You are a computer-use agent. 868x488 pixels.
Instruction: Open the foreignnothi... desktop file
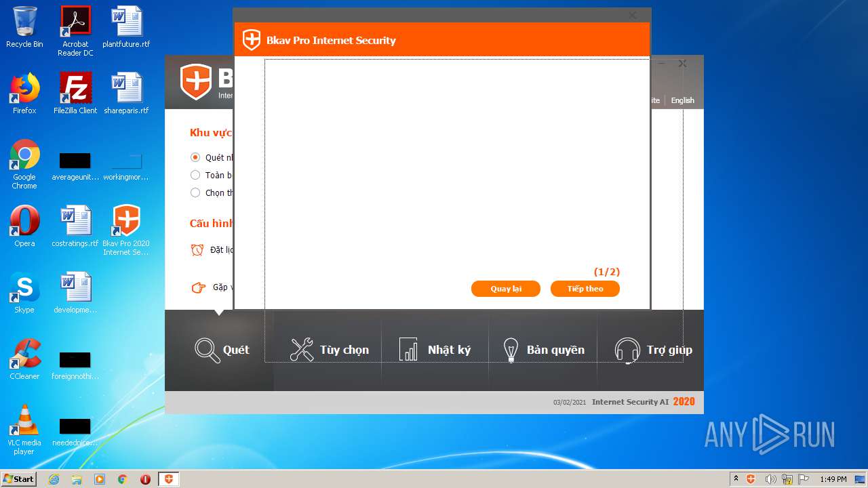click(x=75, y=365)
